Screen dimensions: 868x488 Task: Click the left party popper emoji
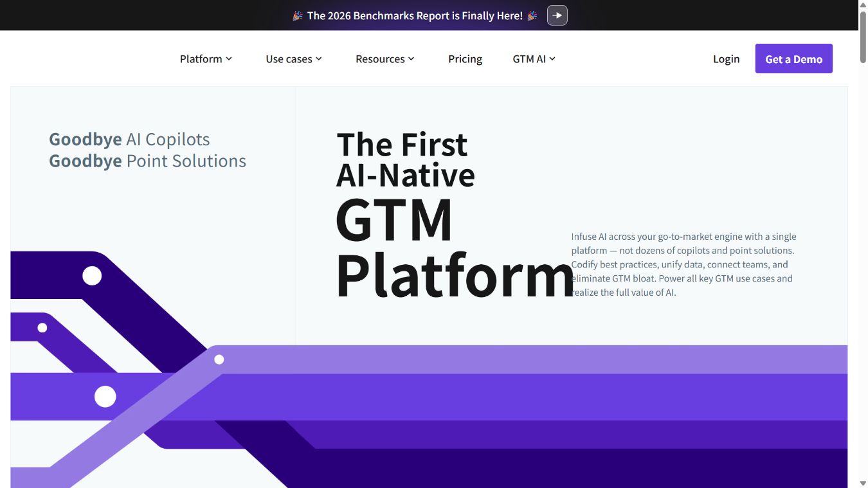[x=298, y=15]
